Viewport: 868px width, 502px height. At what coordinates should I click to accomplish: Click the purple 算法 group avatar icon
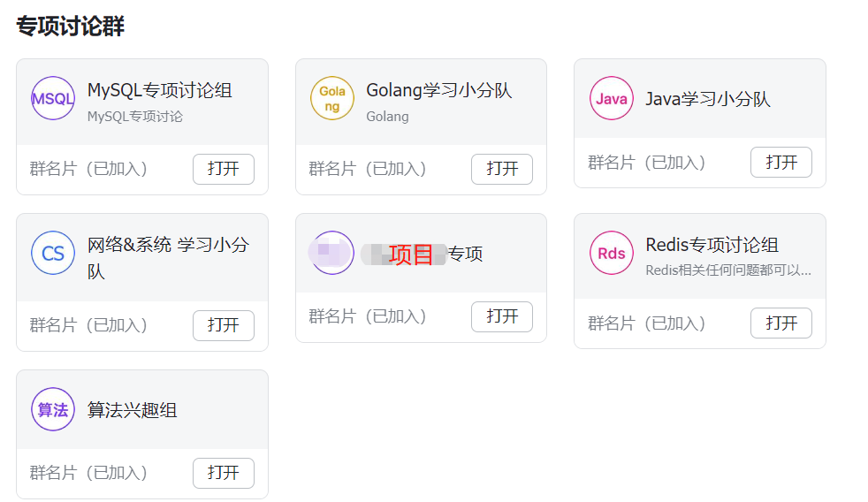53,409
